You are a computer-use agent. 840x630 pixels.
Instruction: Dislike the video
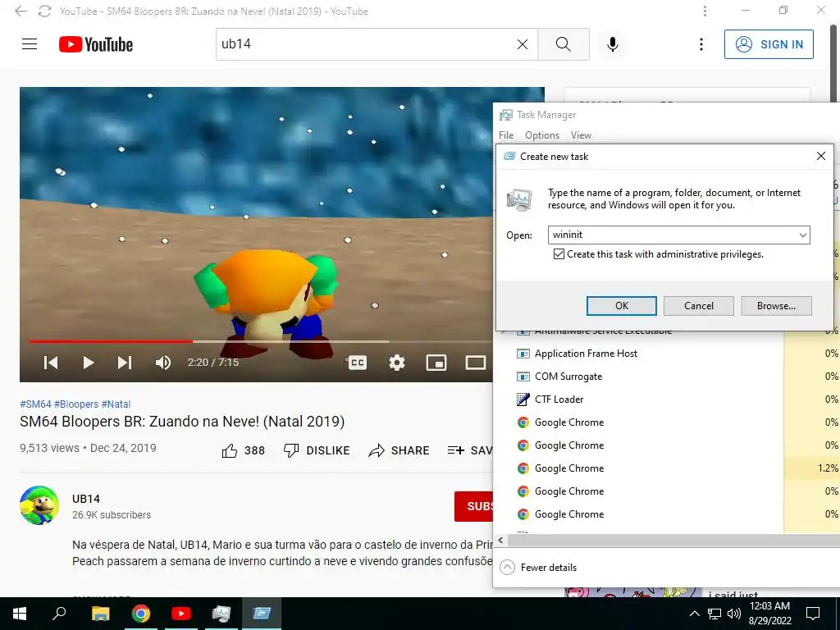pos(317,450)
